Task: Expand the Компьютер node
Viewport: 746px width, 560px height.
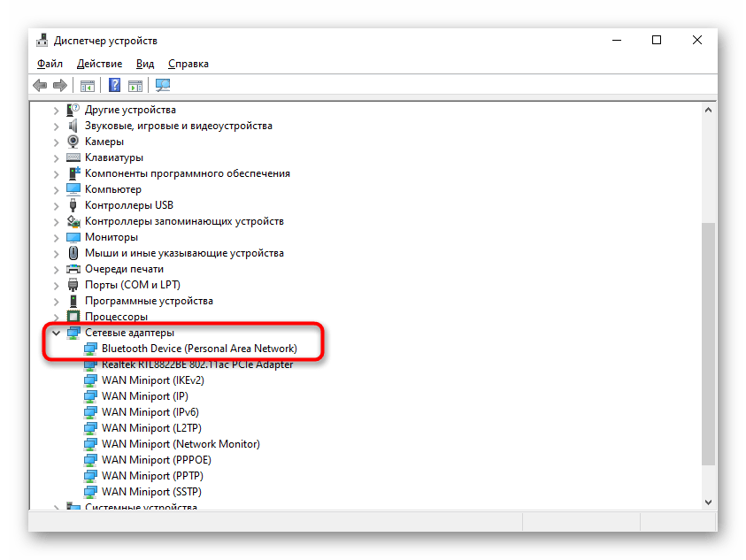Action: 56,190
